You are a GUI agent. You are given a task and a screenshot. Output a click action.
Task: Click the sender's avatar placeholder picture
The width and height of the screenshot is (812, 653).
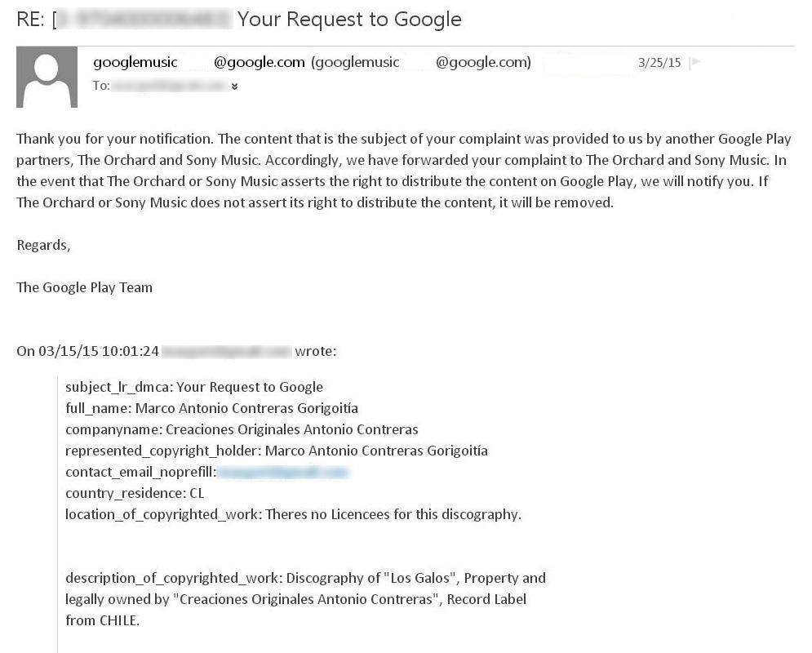[x=47, y=77]
